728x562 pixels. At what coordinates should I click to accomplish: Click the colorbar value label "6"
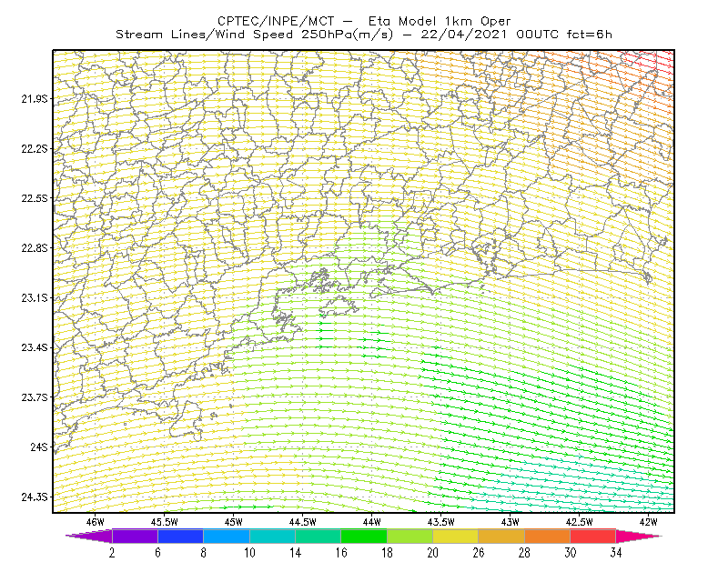[157, 553]
